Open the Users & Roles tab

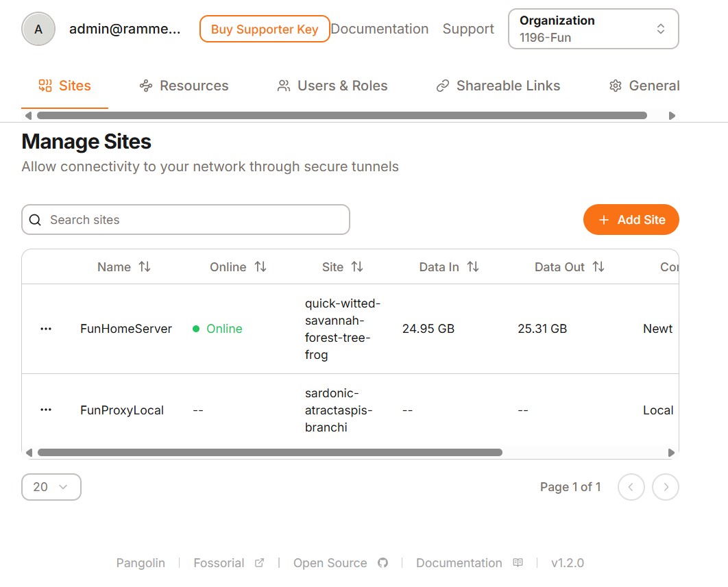click(332, 86)
